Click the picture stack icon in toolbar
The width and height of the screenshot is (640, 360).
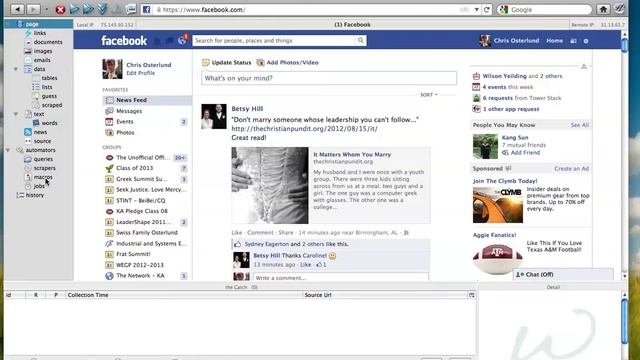pos(131,9)
